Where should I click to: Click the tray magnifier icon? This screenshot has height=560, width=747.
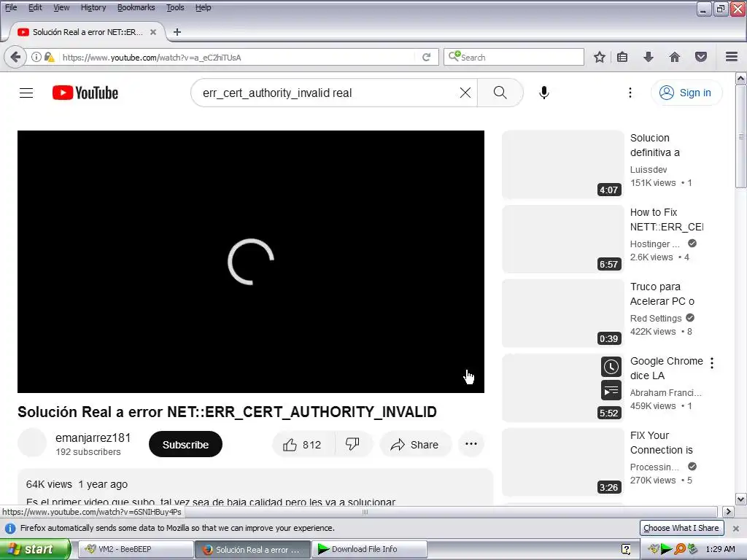[679, 549]
